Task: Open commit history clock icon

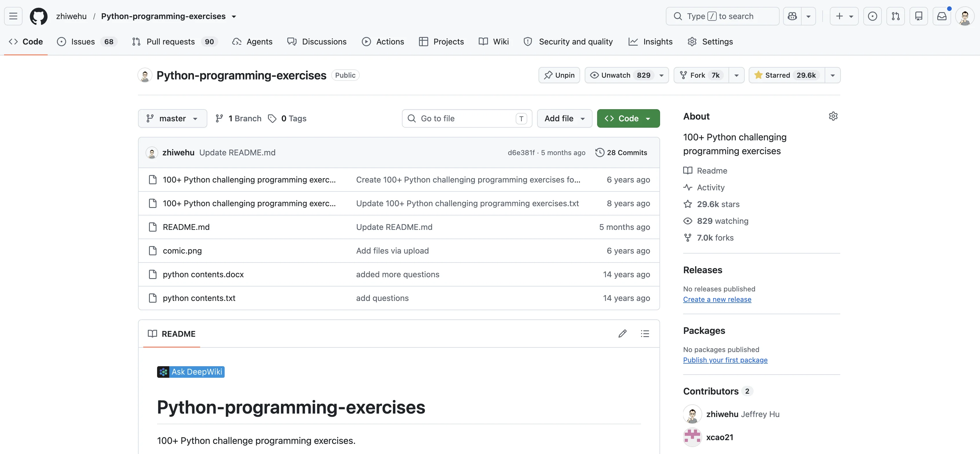Action: click(599, 152)
